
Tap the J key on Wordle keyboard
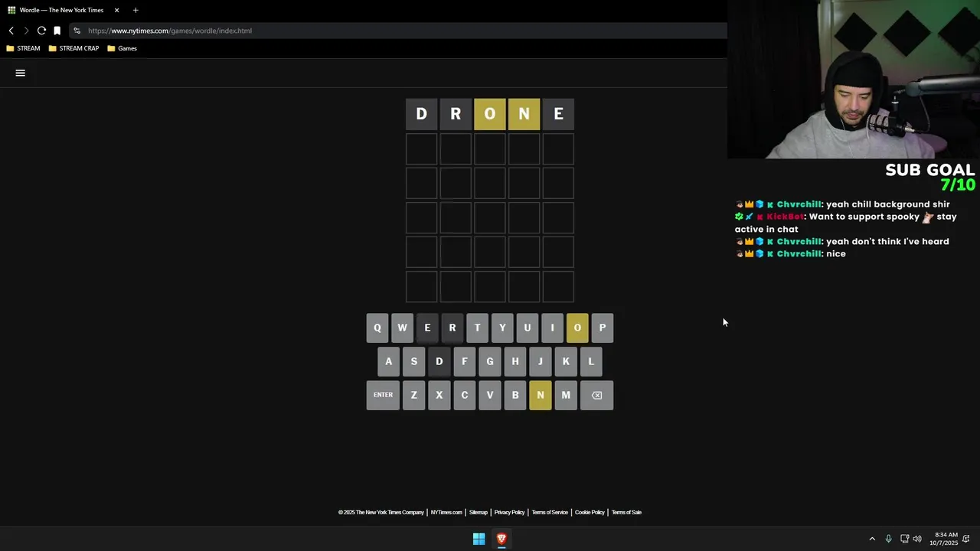point(540,361)
